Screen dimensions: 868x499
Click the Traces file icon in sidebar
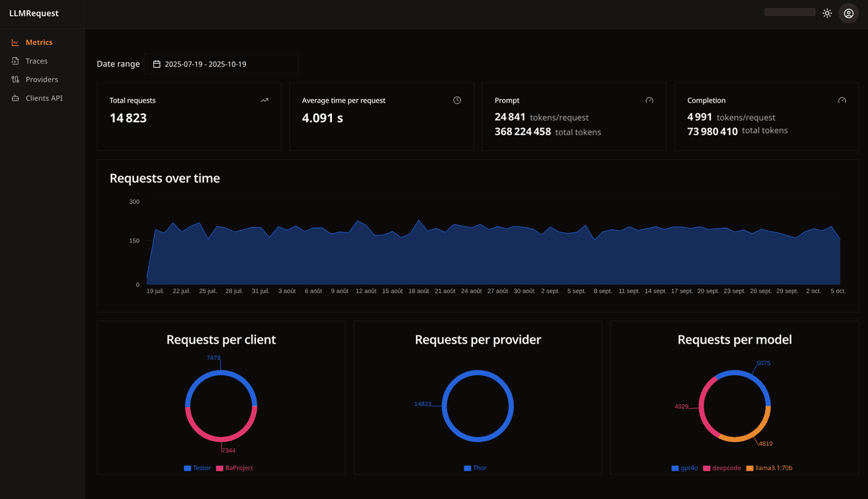15,61
